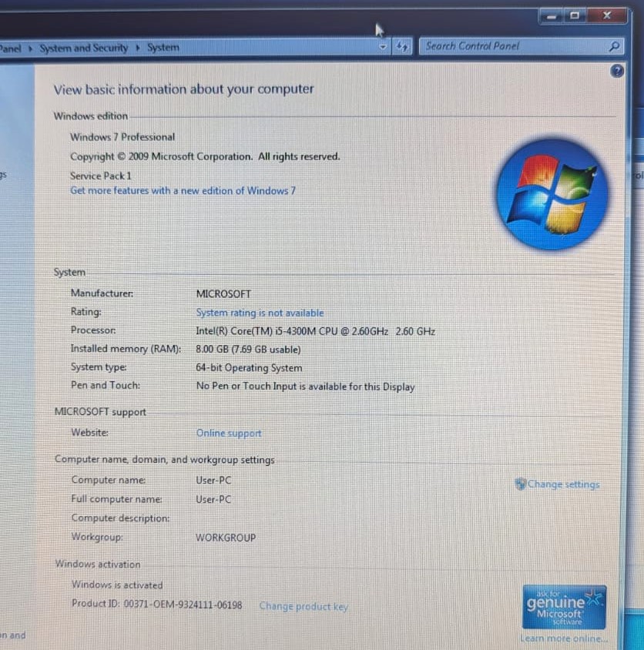Expand the arrow after System and Security
Viewport: 644px width, 650px height.
pyautogui.click(x=138, y=48)
